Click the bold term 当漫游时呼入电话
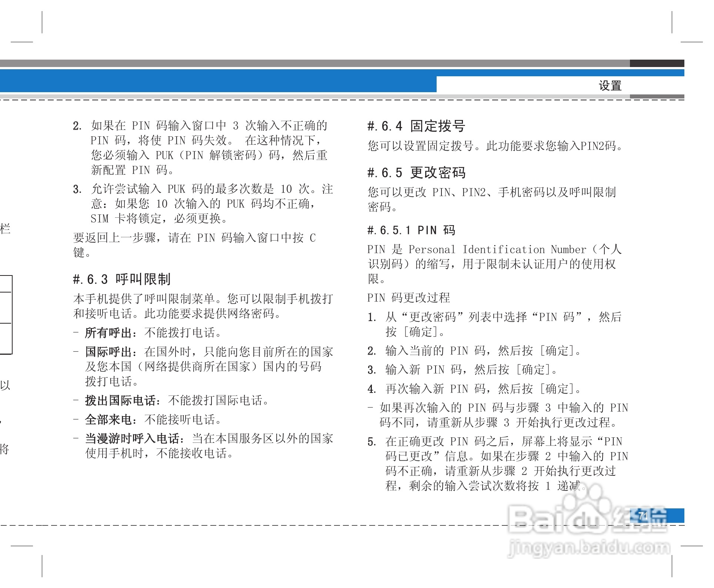 click(132, 438)
